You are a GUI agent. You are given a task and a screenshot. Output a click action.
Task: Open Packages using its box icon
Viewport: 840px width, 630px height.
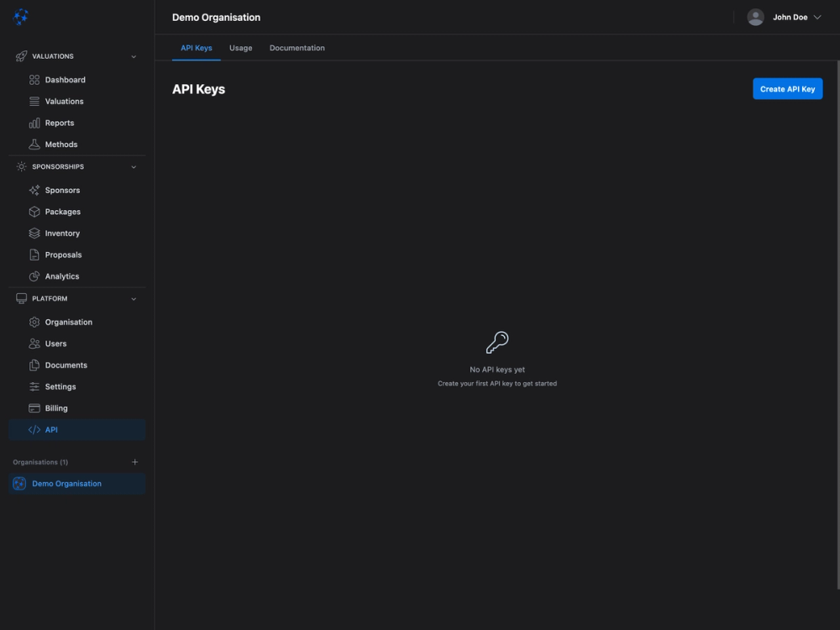34,212
